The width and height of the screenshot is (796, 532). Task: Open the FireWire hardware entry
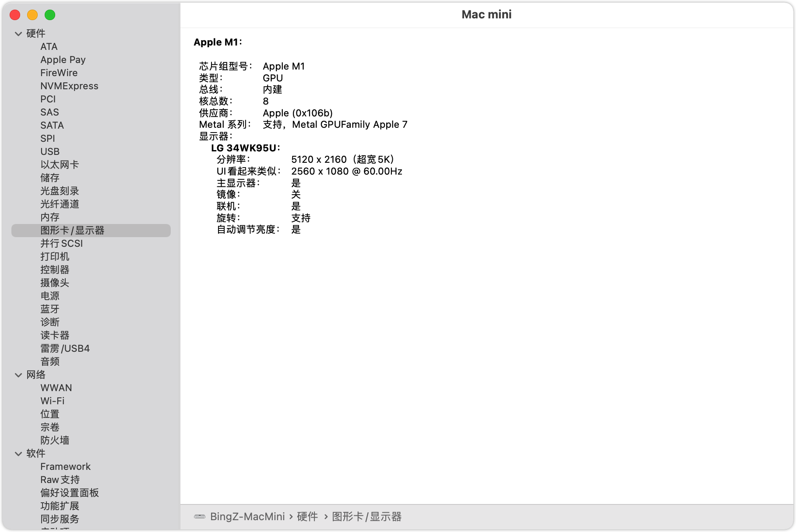point(59,73)
